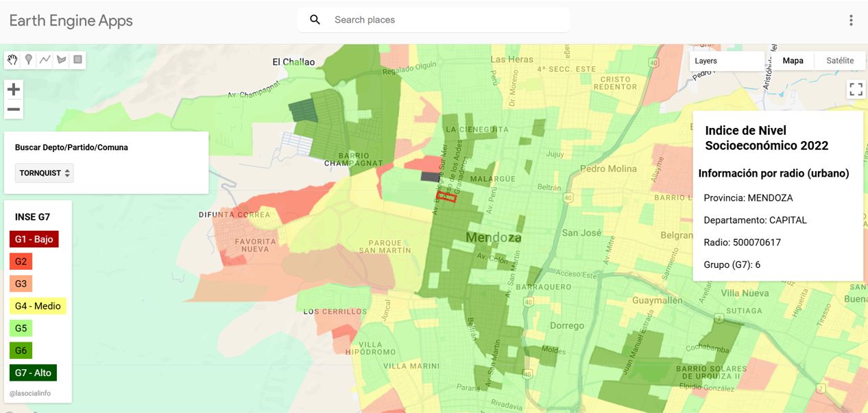Viewport: 868px width, 413px height.
Task: Click the search magnifier icon
Action: pyautogui.click(x=315, y=20)
